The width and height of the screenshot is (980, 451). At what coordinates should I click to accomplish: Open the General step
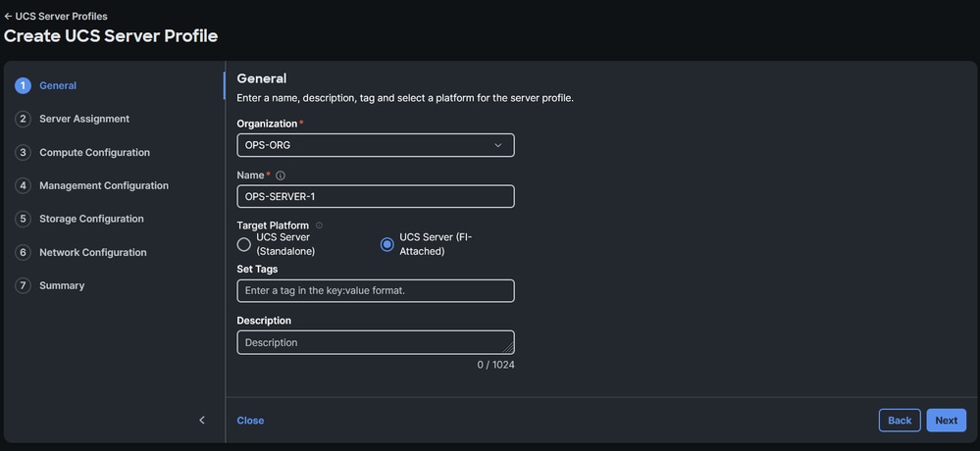point(58,85)
